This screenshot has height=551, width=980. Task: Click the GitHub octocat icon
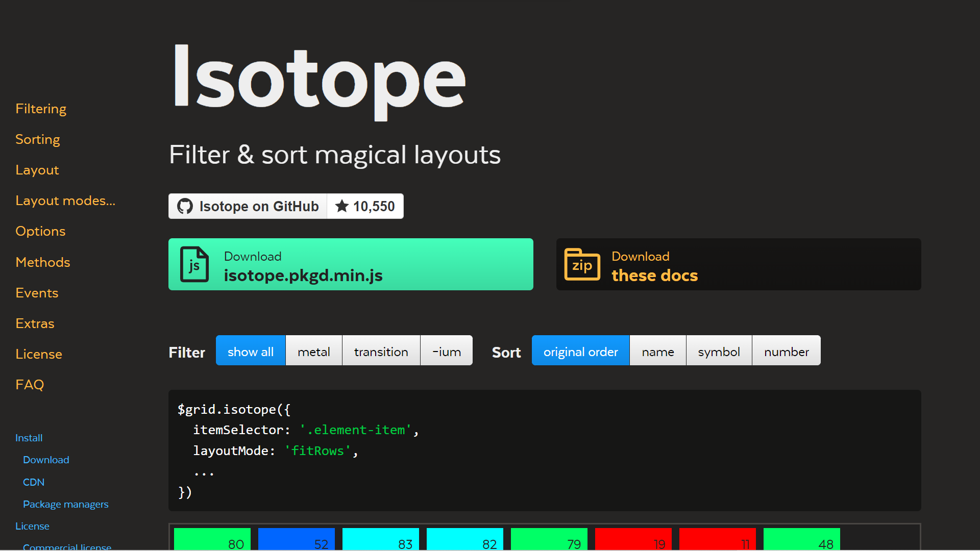(x=185, y=206)
